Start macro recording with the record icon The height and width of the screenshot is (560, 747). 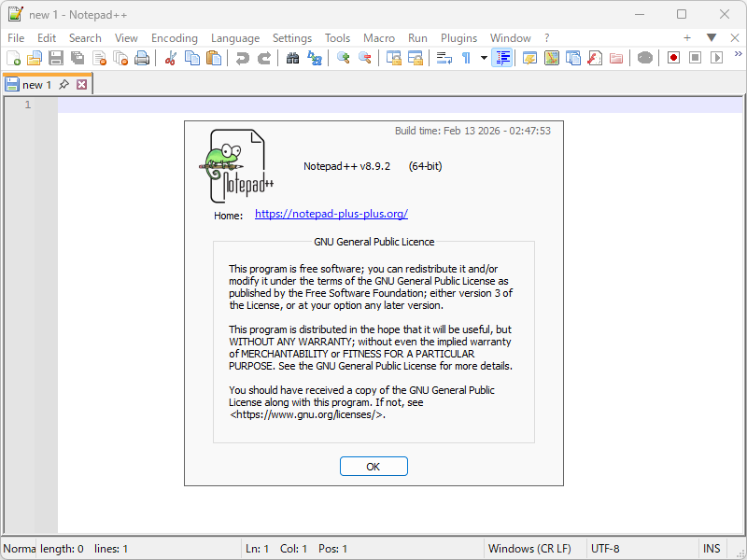coord(674,57)
